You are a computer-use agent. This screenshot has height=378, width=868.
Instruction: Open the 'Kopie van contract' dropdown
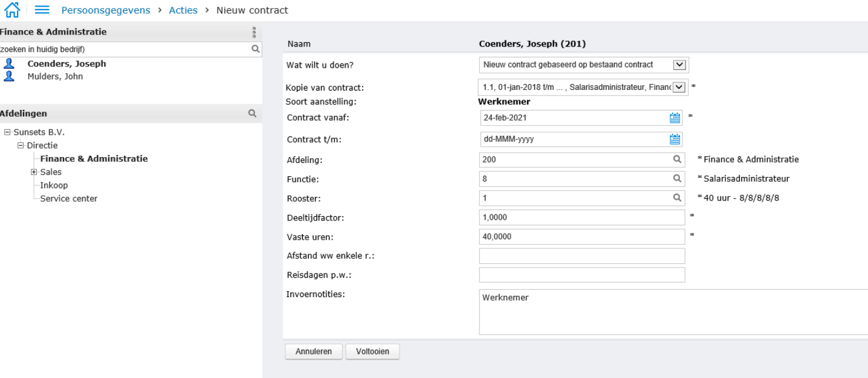678,86
